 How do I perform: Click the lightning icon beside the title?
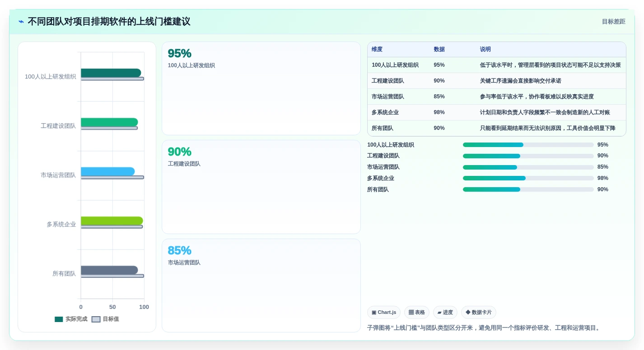[21, 22]
